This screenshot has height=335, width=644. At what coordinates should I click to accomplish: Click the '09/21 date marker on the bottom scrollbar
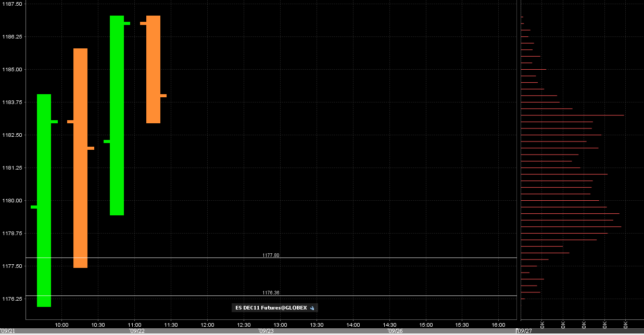[7, 331]
